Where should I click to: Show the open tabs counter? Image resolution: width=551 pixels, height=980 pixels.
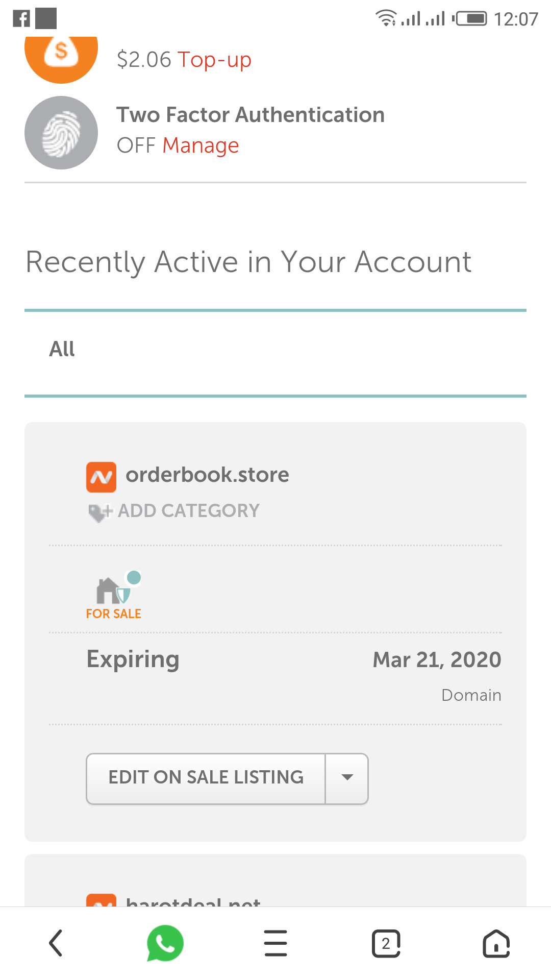point(386,943)
